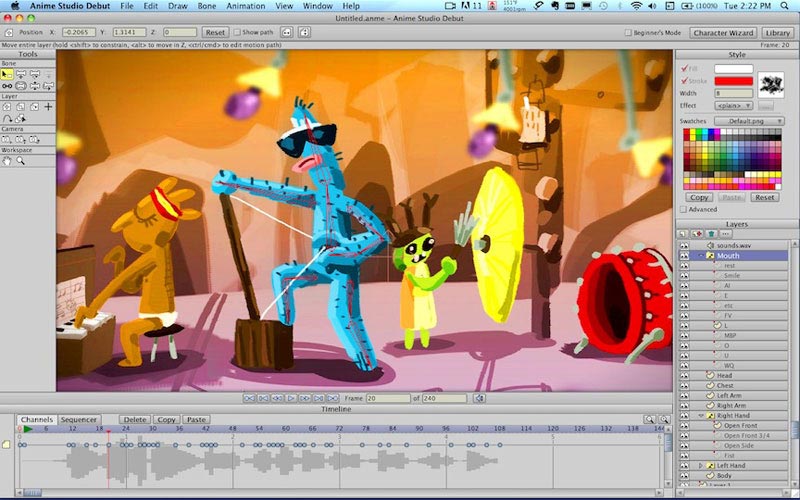Open the Swatches Default.png dropdown
The image size is (800, 500).
pyautogui.click(x=746, y=120)
